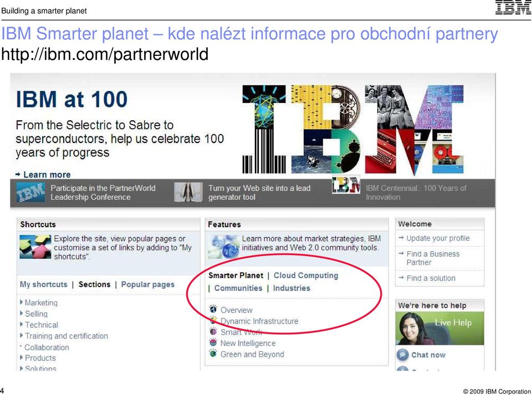Expand the Solutions section arrow
This screenshot has height=395, width=532.
tap(22, 368)
